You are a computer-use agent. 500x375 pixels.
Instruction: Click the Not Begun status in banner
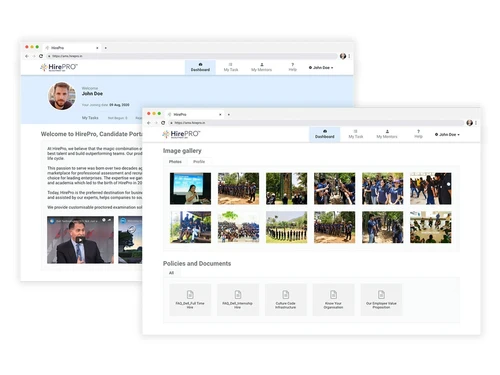click(117, 118)
